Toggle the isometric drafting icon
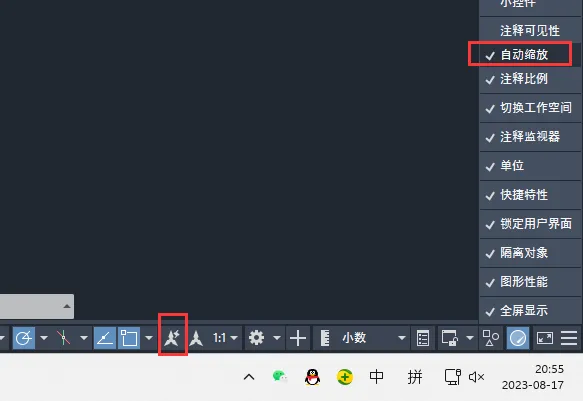The height and width of the screenshot is (401, 583). coord(64,338)
